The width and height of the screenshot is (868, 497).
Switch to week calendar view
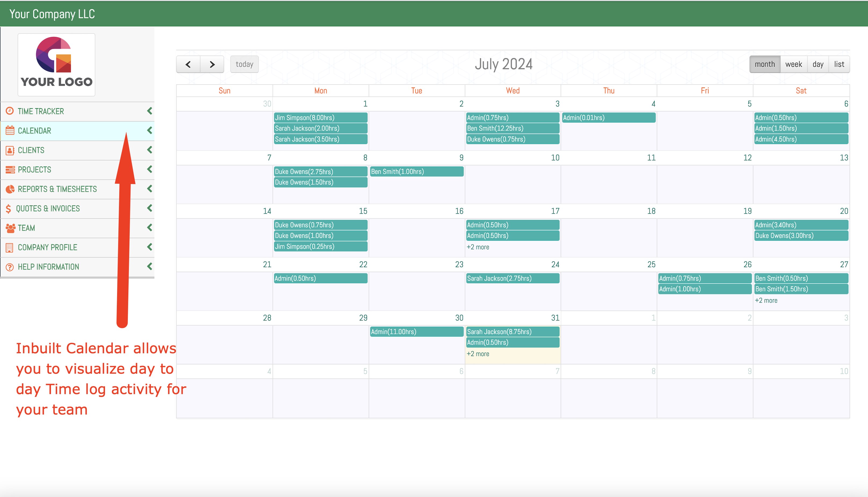[793, 64]
